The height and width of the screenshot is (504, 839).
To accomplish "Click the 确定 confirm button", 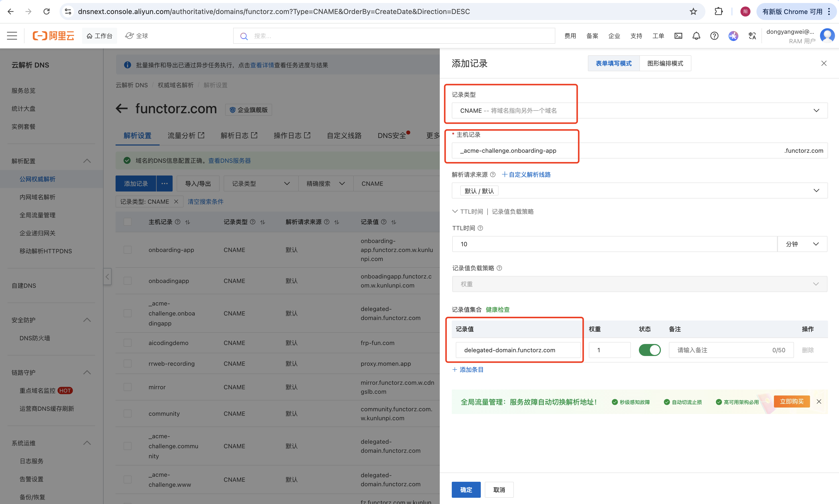I will (466, 490).
